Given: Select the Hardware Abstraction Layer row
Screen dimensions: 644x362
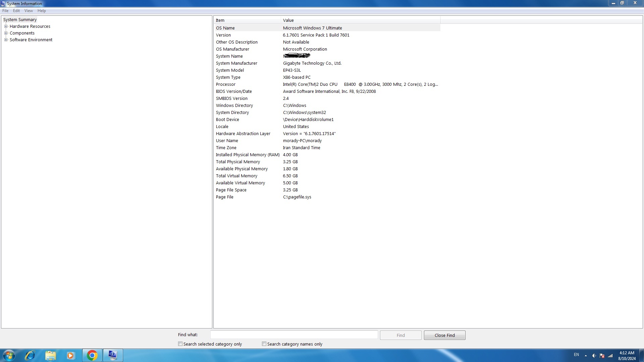Looking at the screenshot, I should click(327, 134).
